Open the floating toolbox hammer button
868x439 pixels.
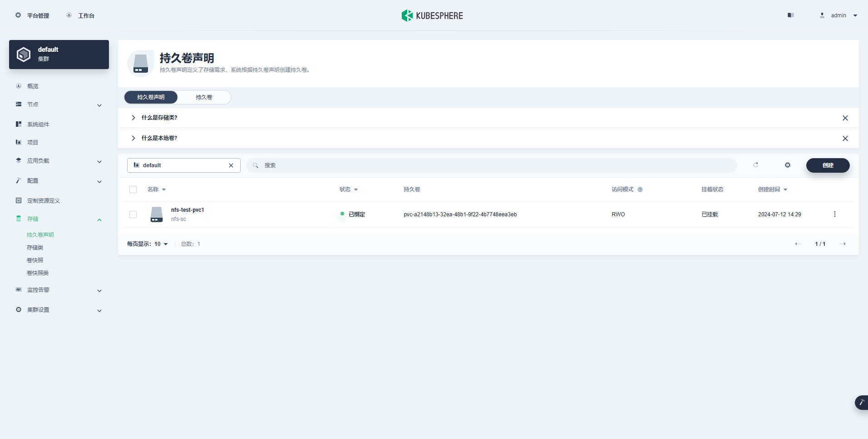(861, 403)
